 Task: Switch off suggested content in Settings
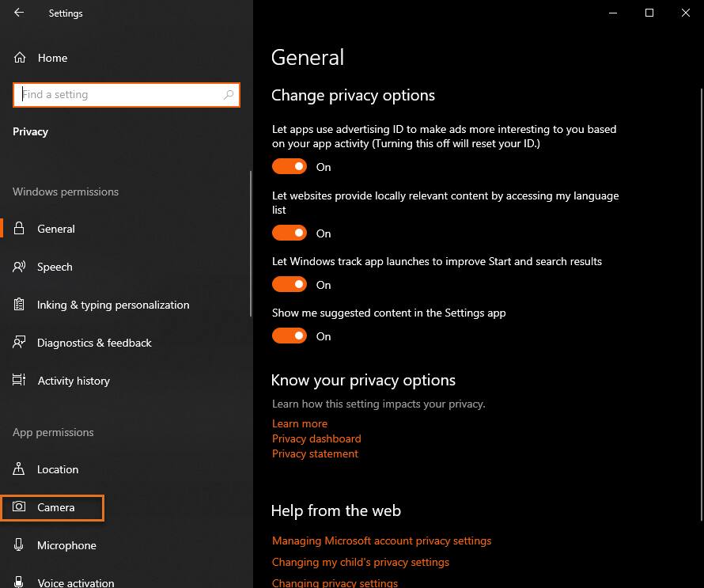[x=290, y=336]
